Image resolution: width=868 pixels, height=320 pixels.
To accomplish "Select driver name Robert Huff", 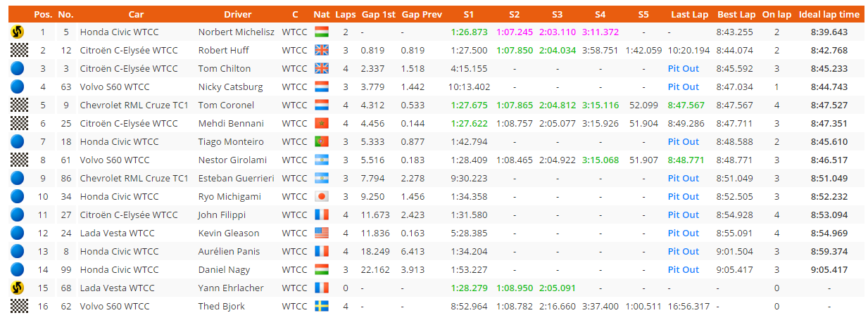I will [223, 51].
